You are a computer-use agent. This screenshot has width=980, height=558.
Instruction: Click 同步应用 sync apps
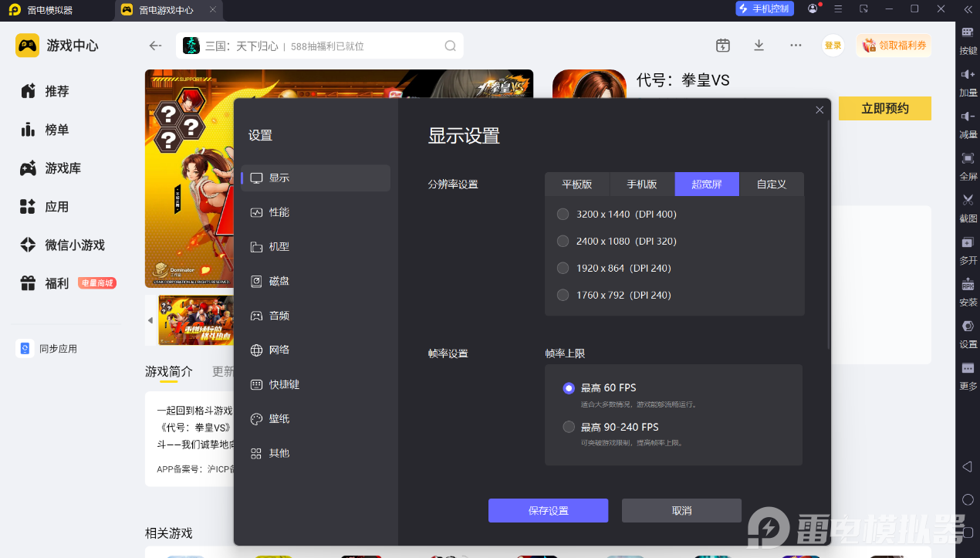[48, 349]
